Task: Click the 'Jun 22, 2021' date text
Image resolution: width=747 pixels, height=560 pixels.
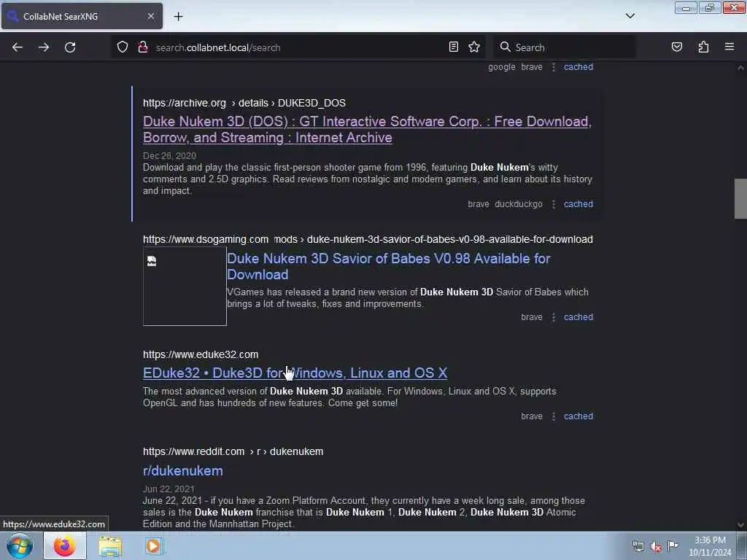Action: (x=169, y=489)
